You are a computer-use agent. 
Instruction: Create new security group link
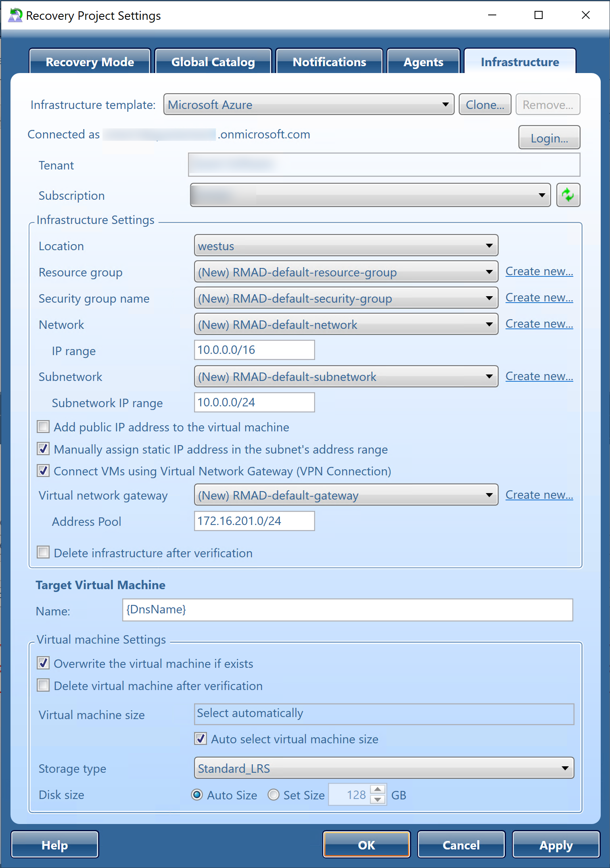point(539,298)
